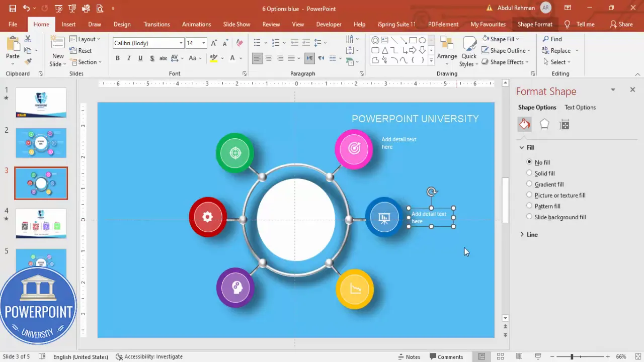The image size is (644, 362).
Task: Open the font size dropdown
Action: point(204,43)
